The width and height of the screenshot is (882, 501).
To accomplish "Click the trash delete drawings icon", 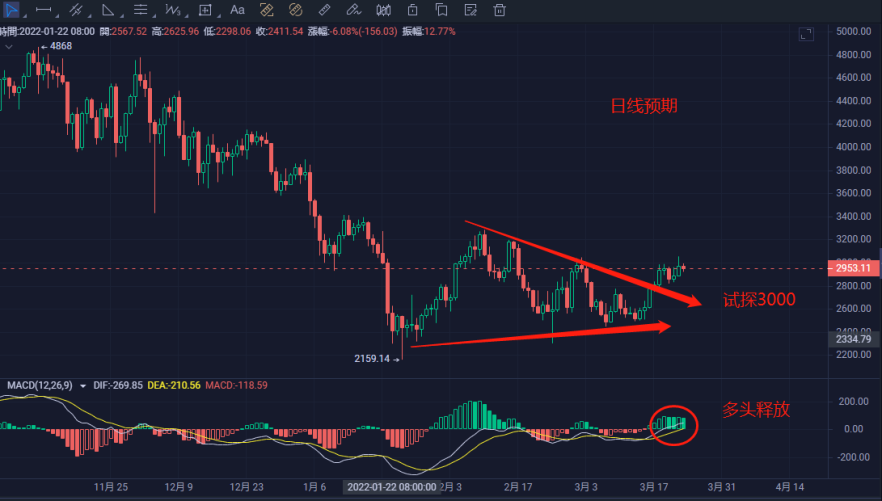I will [x=499, y=10].
